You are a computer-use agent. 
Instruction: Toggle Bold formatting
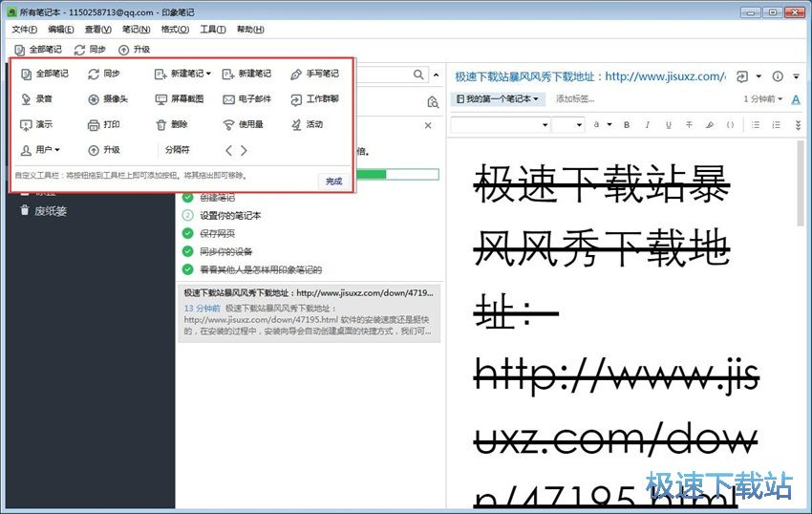[x=627, y=125]
